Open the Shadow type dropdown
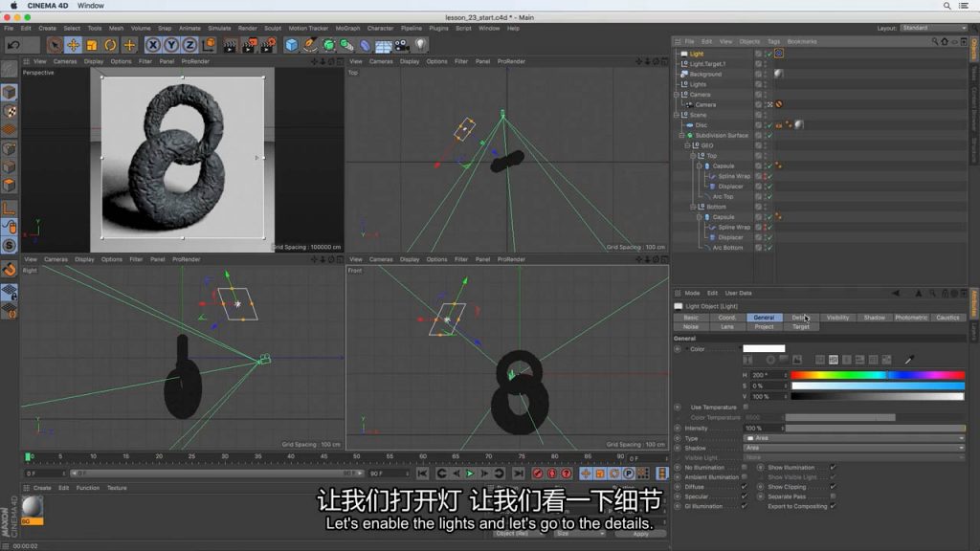Viewport: 980px width, 551px height. [x=854, y=448]
